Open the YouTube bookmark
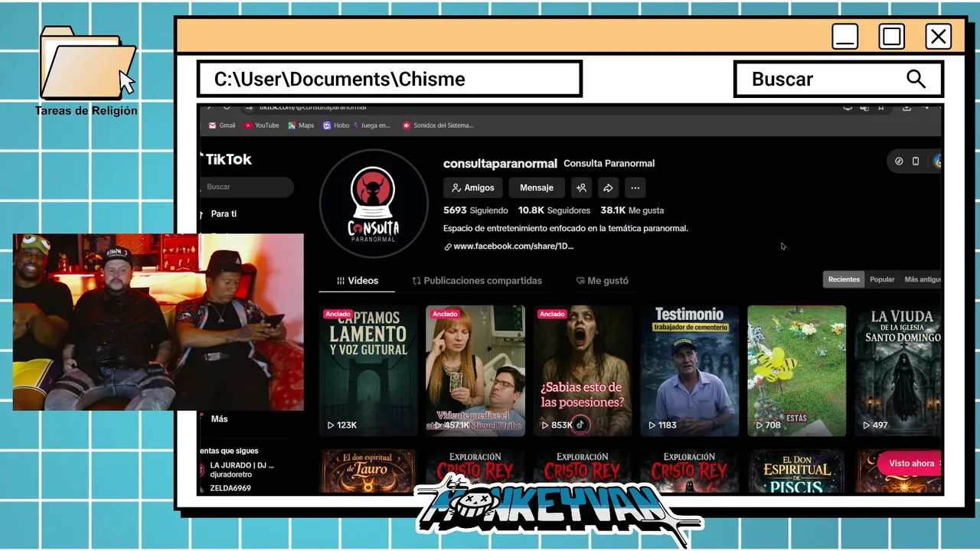980x551 pixels. [x=262, y=126]
